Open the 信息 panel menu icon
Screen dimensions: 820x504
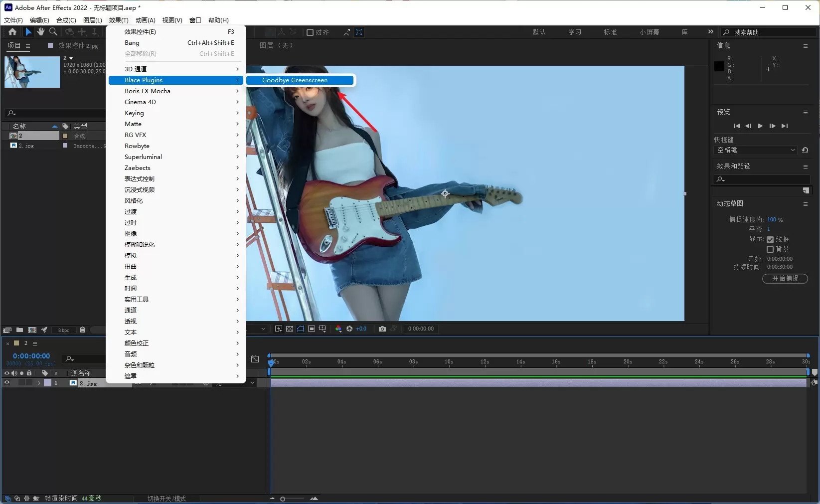pyautogui.click(x=806, y=46)
